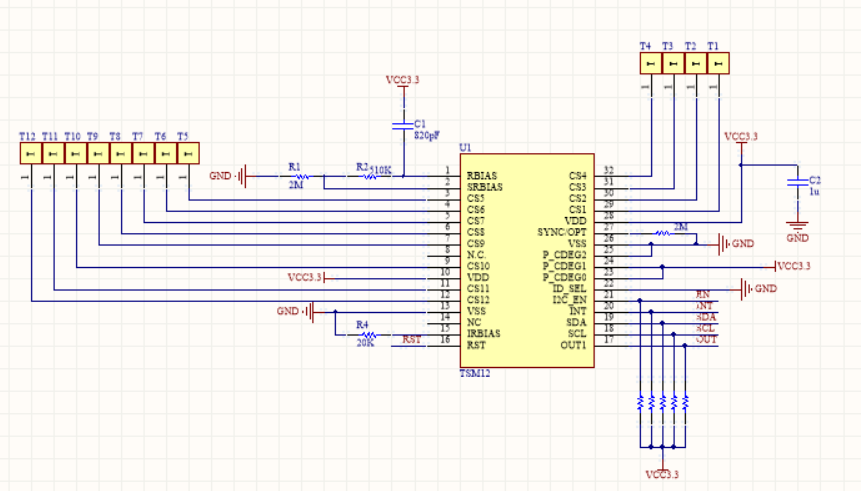Click GND symbol below capacitor C2
861x491 pixels.
tap(797, 226)
